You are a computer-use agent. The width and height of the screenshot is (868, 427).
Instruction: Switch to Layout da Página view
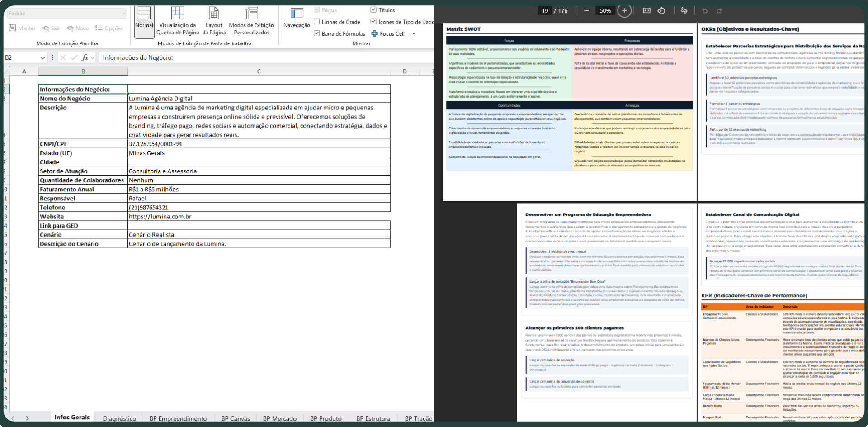coord(214,21)
